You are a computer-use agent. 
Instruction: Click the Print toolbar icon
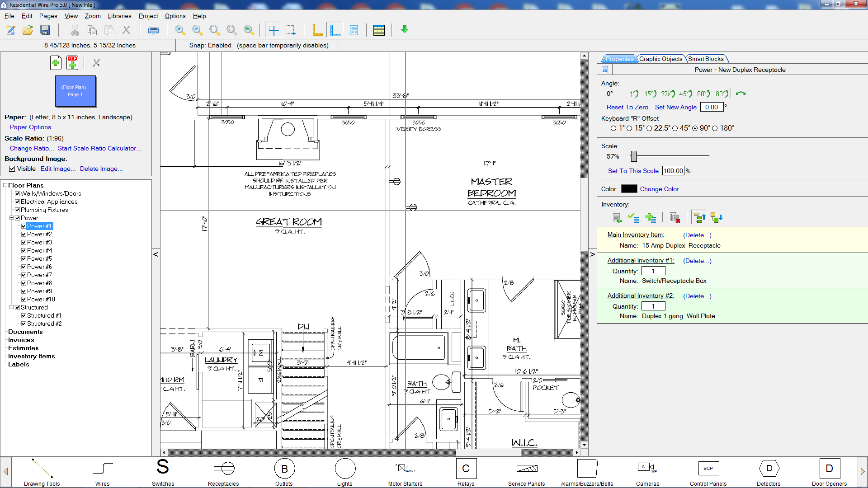153,30
